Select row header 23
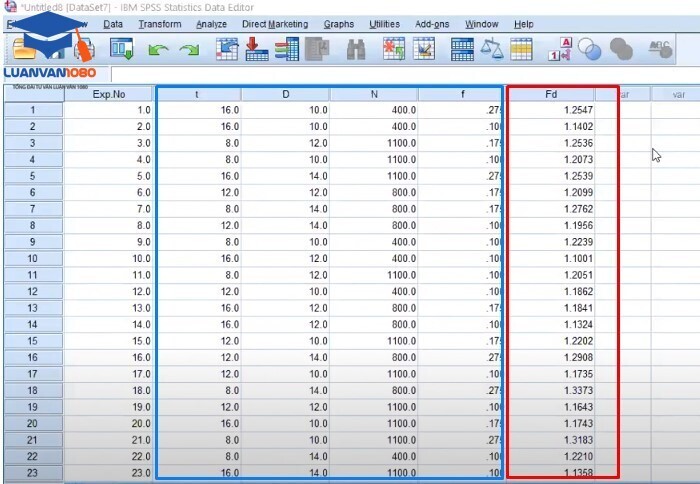Viewport: 700px width, 484px height. point(33,473)
